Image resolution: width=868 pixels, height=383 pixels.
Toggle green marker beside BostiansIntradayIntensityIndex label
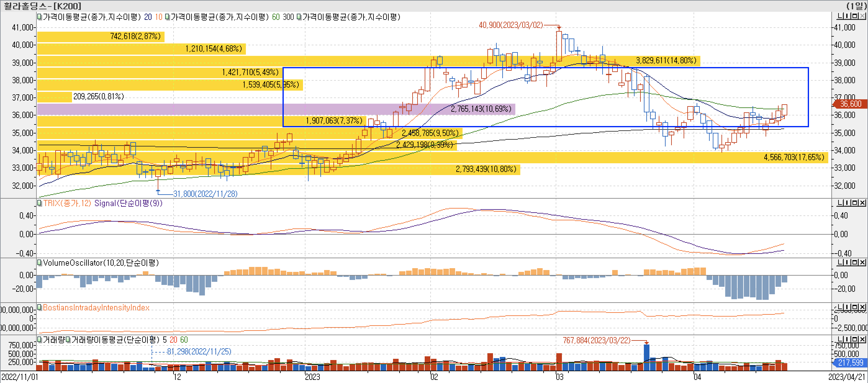click(x=39, y=308)
